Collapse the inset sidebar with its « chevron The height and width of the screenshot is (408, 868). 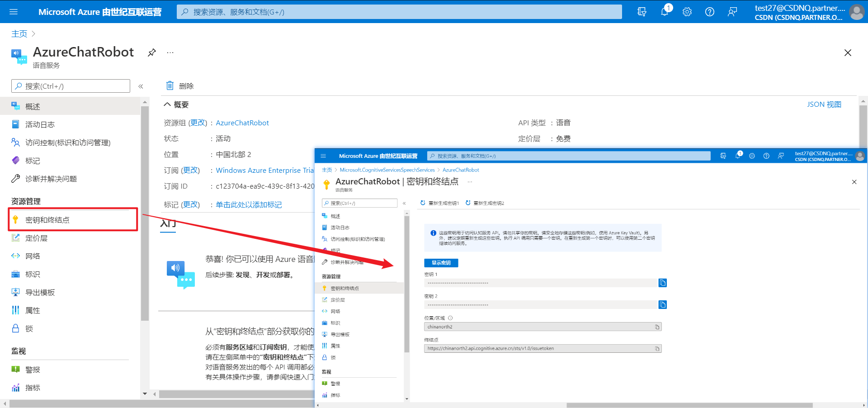(x=404, y=203)
